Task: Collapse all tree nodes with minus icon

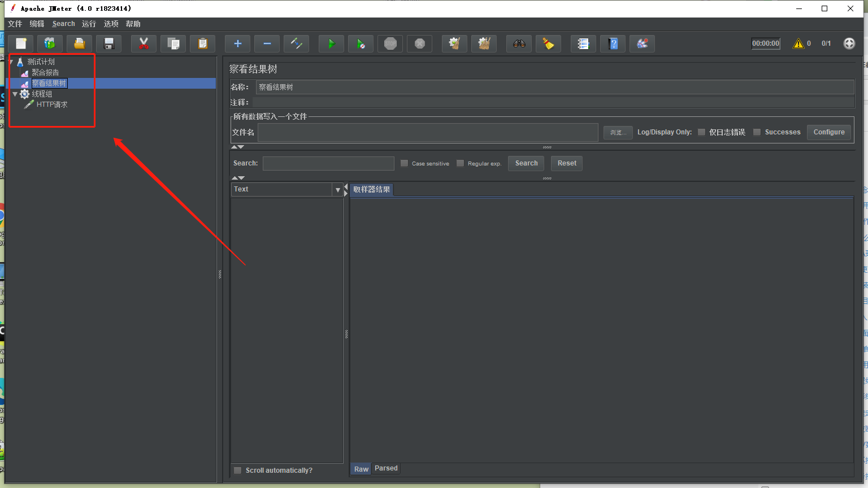Action: [x=267, y=43]
